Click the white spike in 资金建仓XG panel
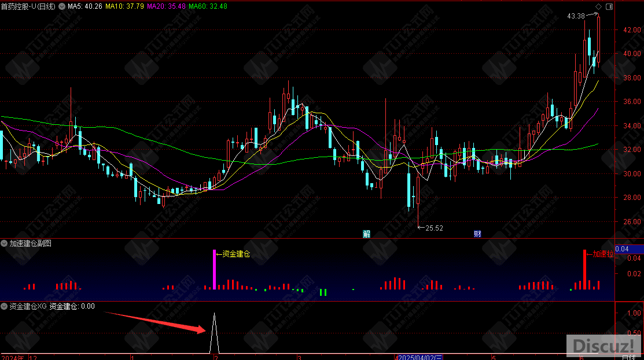This screenshot has height=360, width=644. pyautogui.click(x=215, y=332)
